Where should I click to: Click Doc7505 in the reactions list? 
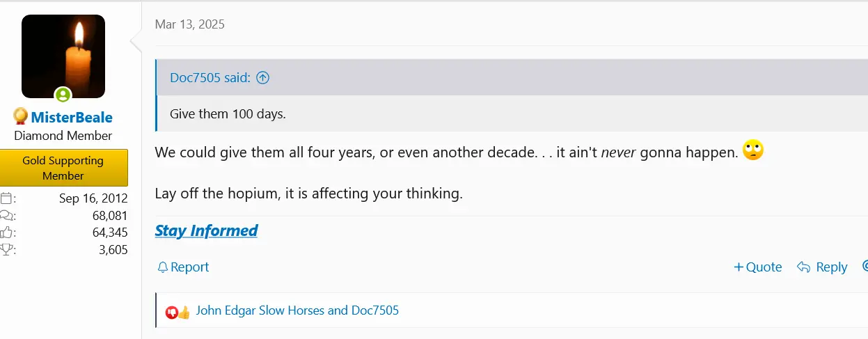pyautogui.click(x=374, y=310)
